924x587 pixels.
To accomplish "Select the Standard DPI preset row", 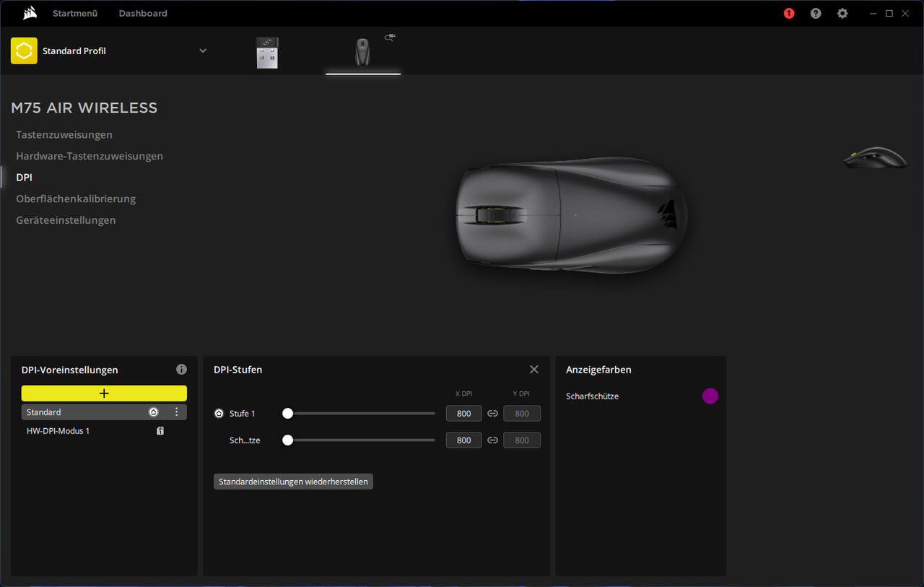I will pyautogui.click(x=104, y=412).
